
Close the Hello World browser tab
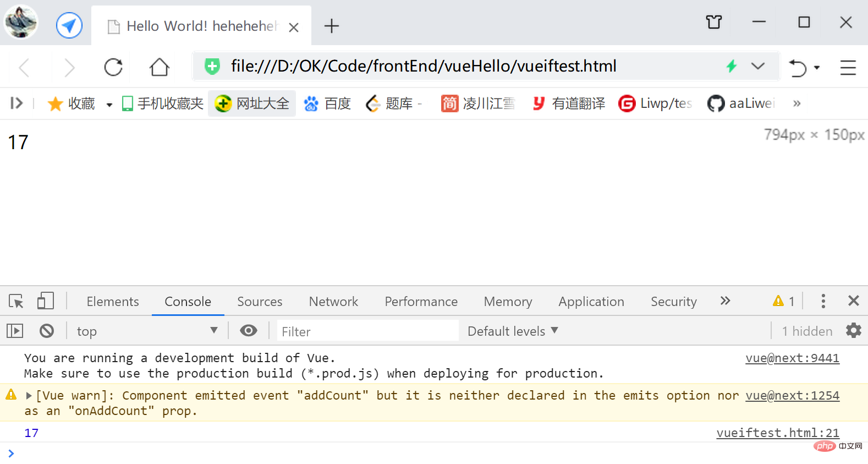tap(294, 27)
